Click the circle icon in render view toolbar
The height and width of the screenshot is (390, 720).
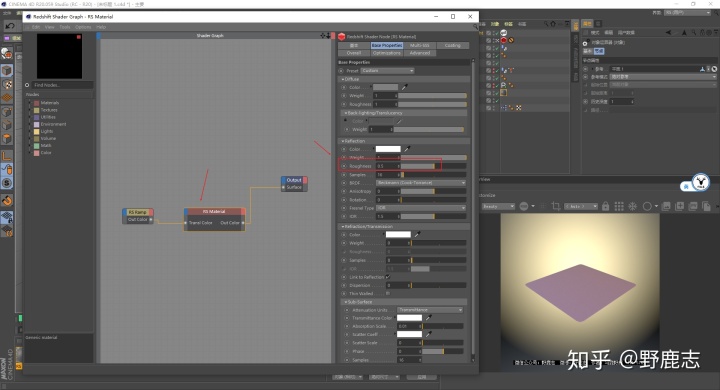647,206
